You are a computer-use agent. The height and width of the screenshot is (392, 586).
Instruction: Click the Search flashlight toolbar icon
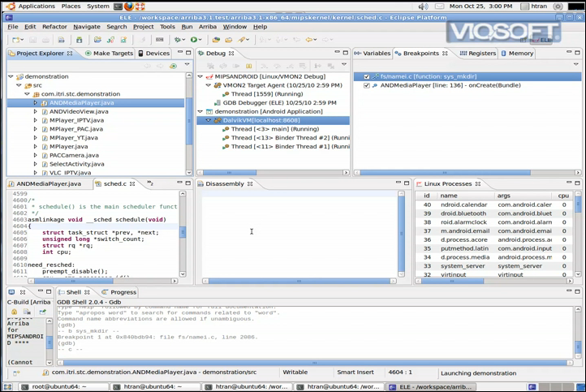242,40
